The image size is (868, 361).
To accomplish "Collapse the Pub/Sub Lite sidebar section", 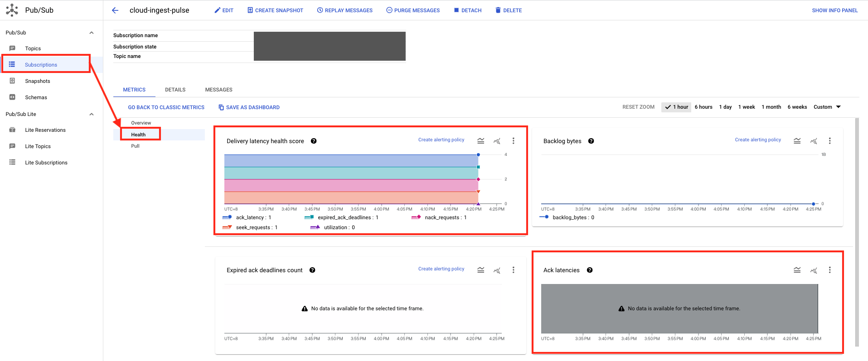I will (x=92, y=114).
